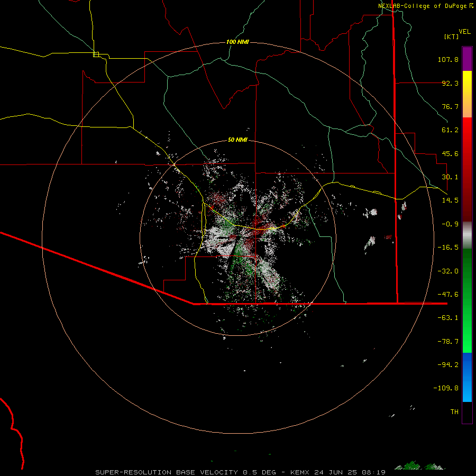Click the -47.6 velocity scale value

tap(448, 295)
